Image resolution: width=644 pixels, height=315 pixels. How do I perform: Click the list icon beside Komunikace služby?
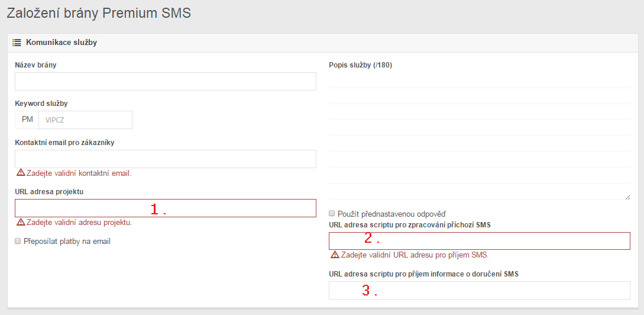(x=17, y=43)
